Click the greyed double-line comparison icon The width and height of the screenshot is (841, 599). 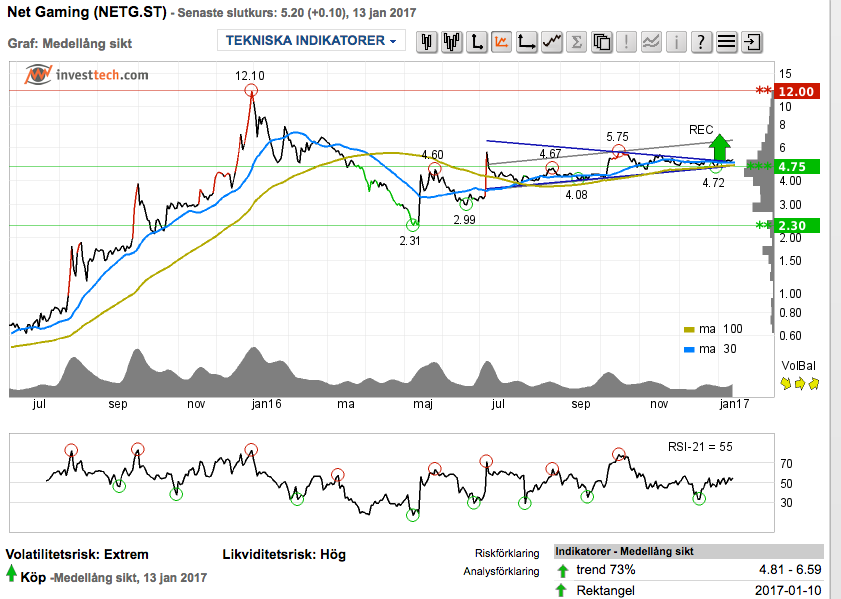coord(651,41)
